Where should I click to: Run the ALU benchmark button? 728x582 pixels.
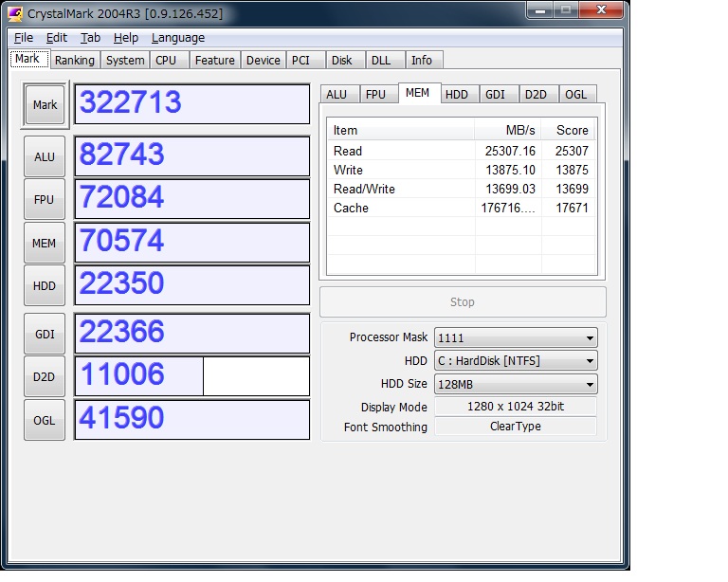(45, 156)
